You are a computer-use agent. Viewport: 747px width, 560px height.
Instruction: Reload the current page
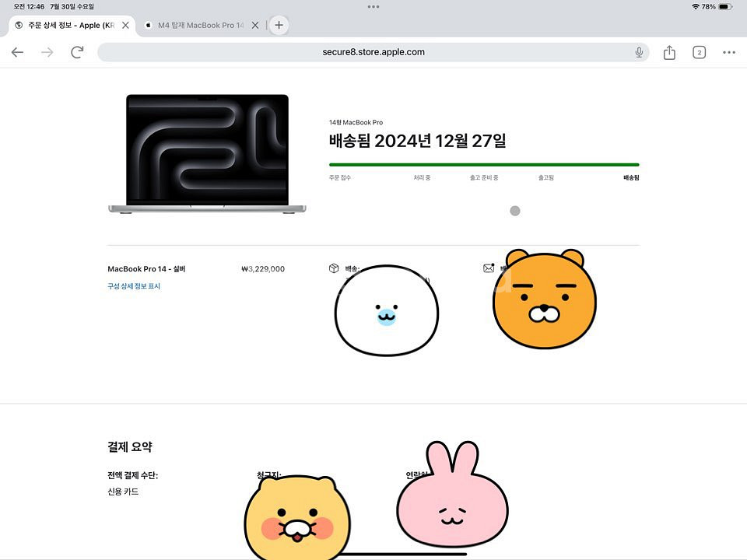coord(77,52)
